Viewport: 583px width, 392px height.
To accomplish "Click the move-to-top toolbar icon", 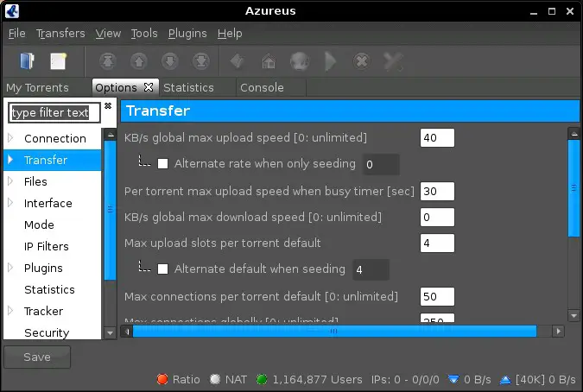I will coord(108,61).
